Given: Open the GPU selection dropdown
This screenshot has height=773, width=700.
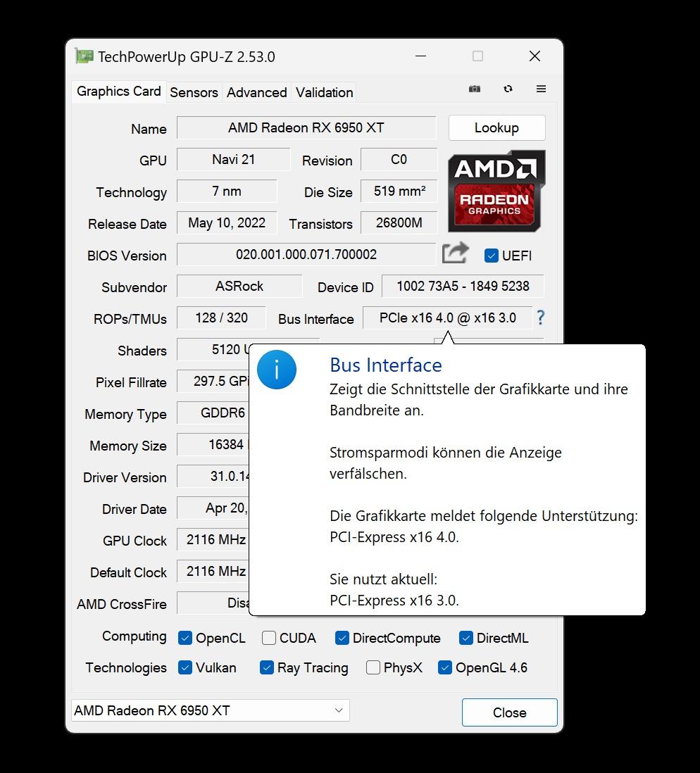Looking at the screenshot, I should [x=210, y=710].
